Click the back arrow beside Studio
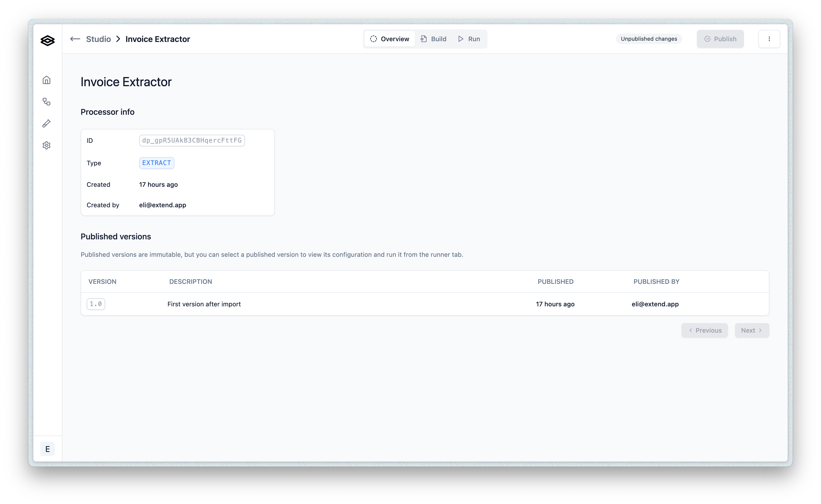This screenshot has width=821, height=504. tap(75, 39)
